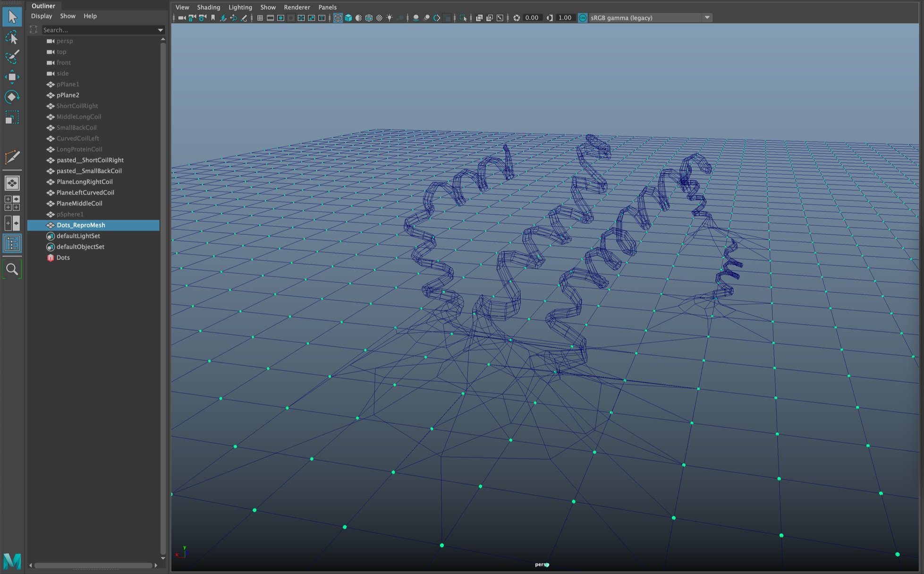The height and width of the screenshot is (574, 924).
Task: Open the sRGB gamma color space dropdown
Action: tap(707, 18)
